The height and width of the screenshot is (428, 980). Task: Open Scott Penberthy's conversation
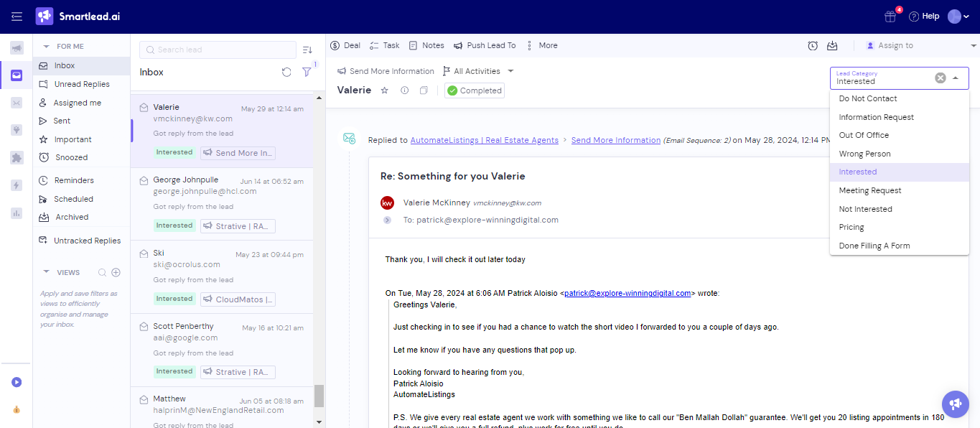coord(222,350)
